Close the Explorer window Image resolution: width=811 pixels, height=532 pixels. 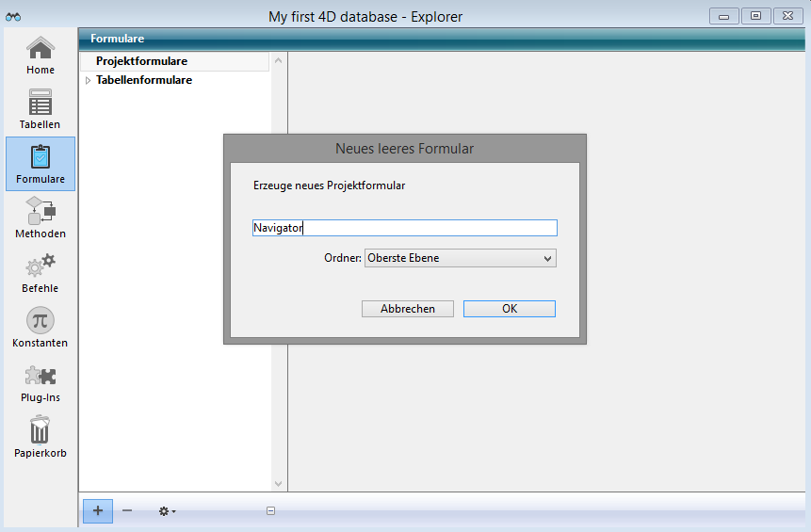click(787, 16)
